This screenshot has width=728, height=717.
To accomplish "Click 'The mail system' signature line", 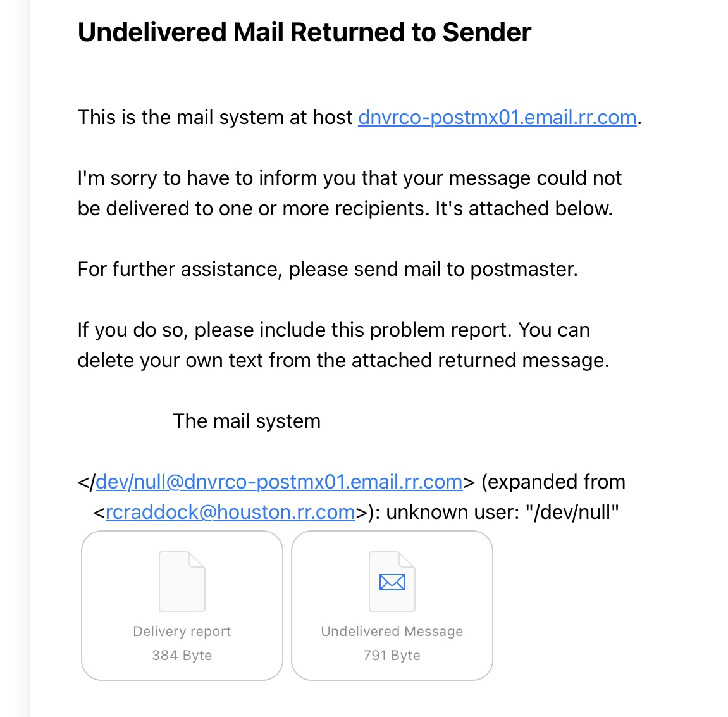I will [x=247, y=421].
